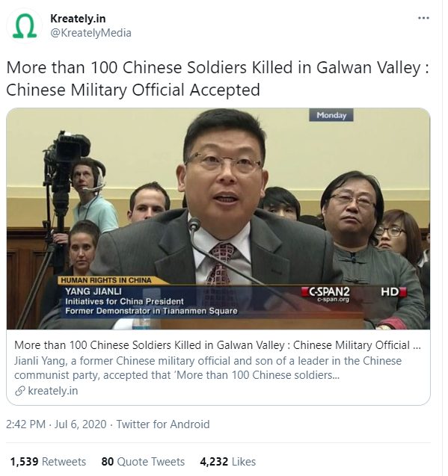
Task: Click the Jianli Yang card description text
Action: tap(208, 368)
